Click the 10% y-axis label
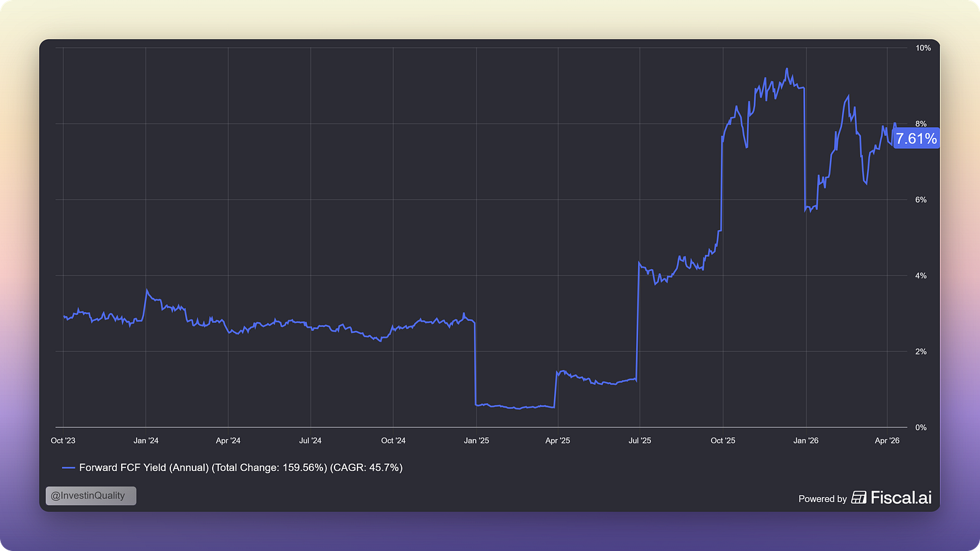The image size is (980, 551). pos(923,48)
